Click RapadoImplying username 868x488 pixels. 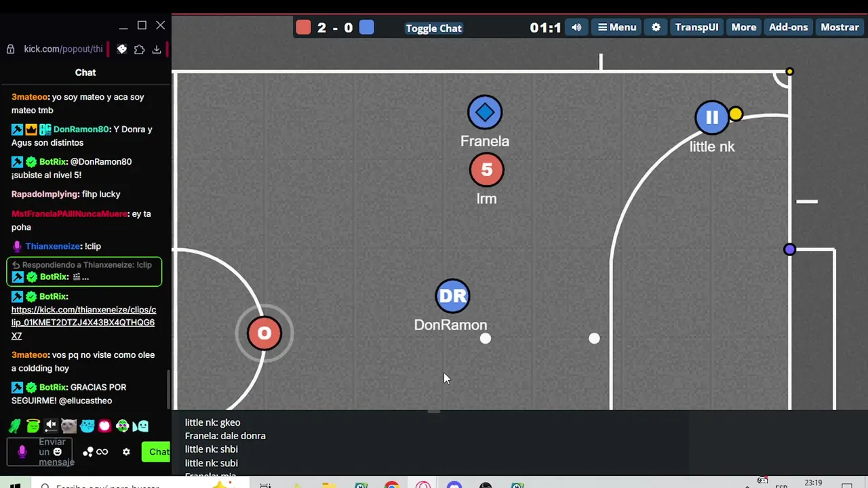point(45,195)
